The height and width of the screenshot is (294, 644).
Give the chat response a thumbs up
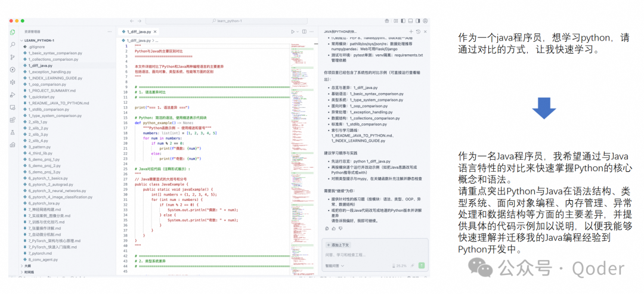[x=333, y=228]
